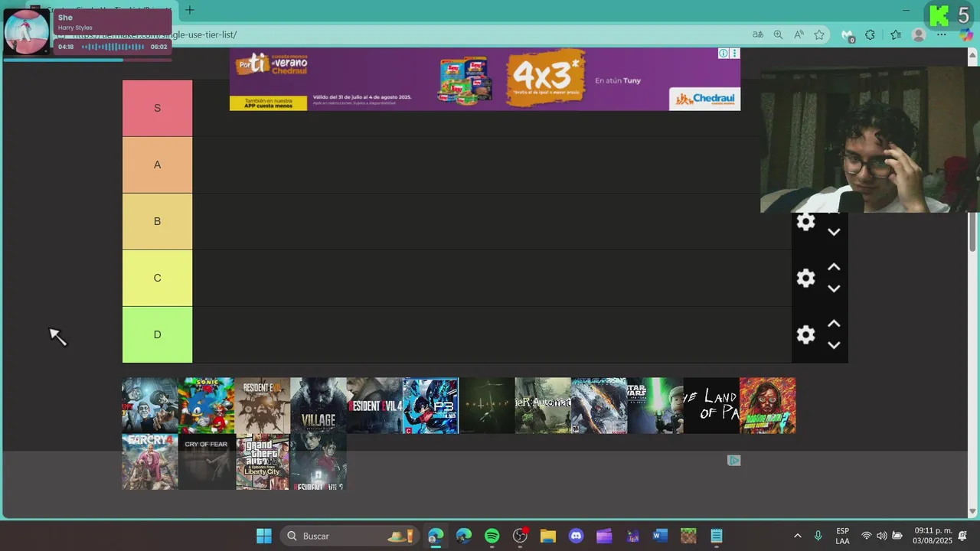Open the Chedraui 4x3 banner ad
Viewport: 980px width, 551px height.
tap(485, 79)
